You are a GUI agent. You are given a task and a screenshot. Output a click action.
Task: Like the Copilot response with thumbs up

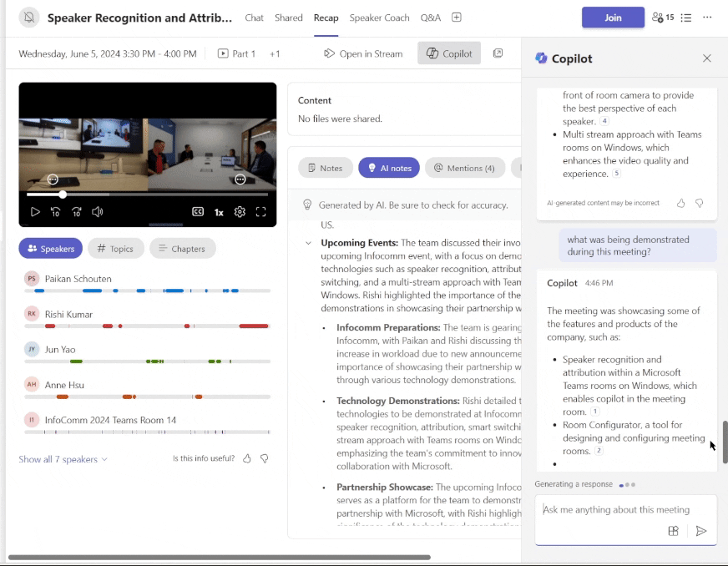click(680, 203)
